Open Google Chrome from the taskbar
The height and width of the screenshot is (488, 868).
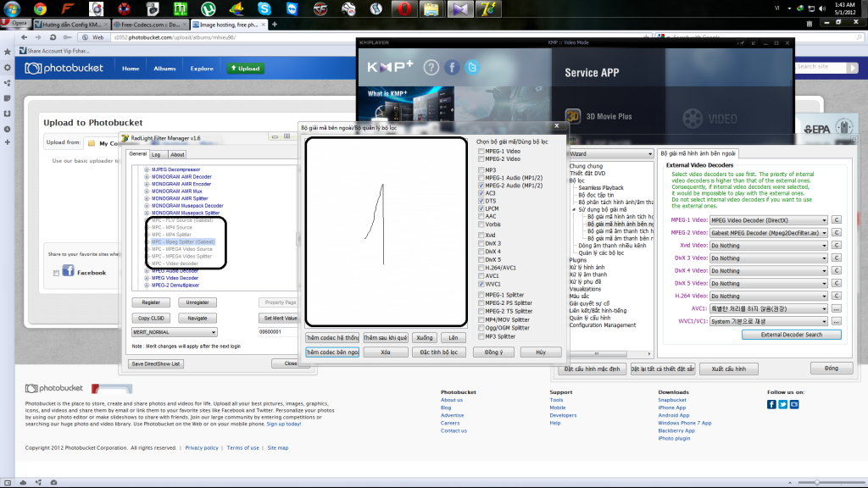(x=40, y=8)
